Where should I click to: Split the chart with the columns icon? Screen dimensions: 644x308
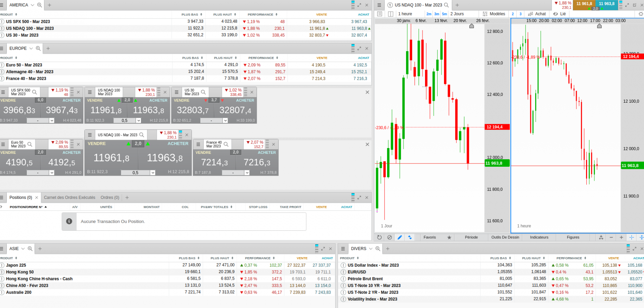(390, 14)
